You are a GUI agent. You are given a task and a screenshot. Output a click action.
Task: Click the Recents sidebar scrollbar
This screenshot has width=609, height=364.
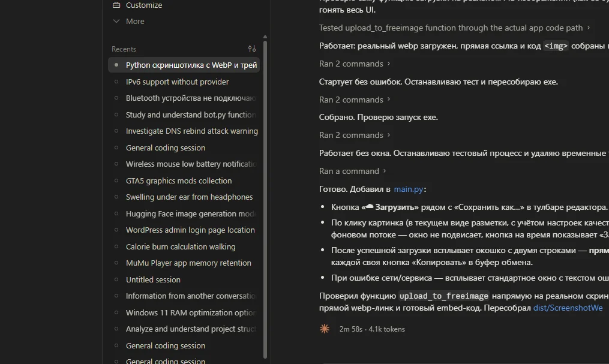(x=265, y=198)
